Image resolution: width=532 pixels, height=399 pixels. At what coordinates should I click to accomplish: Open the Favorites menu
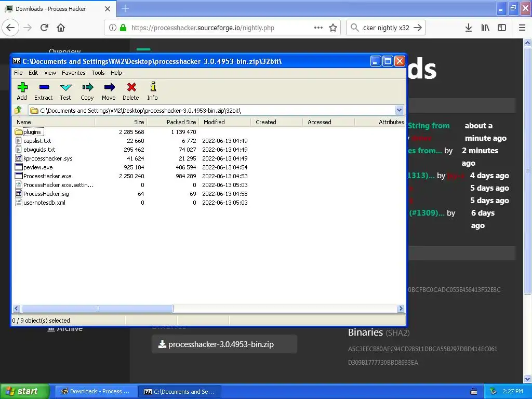(x=74, y=73)
